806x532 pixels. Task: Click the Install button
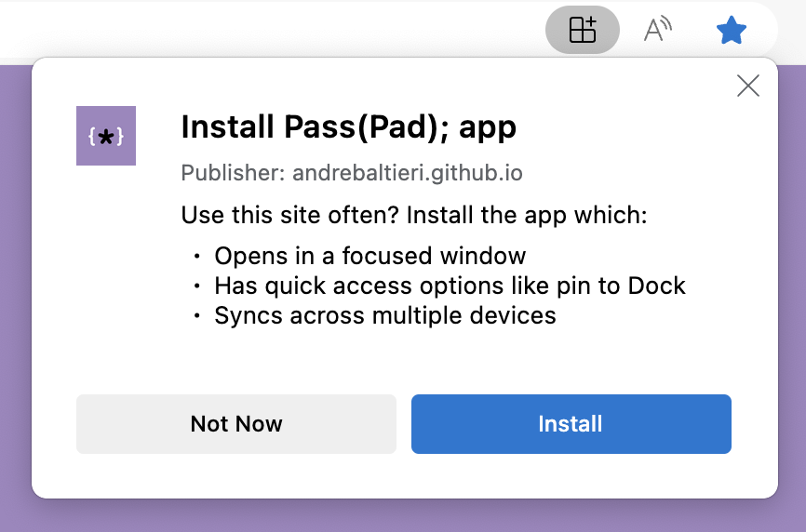tap(571, 424)
